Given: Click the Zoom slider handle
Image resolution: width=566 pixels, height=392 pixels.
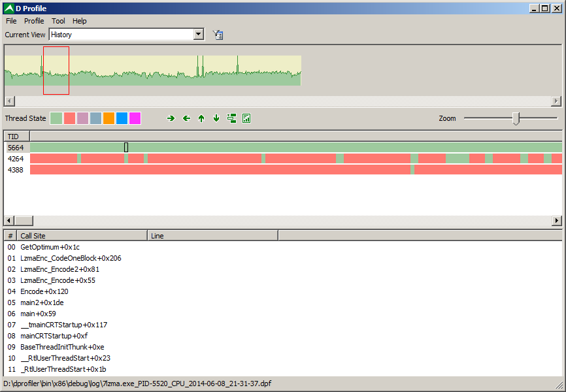Looking at the screenshot, I should click(516, 118).
